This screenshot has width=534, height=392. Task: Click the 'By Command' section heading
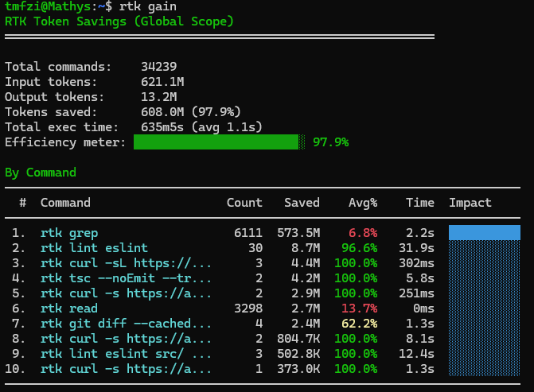coord(41,173)
